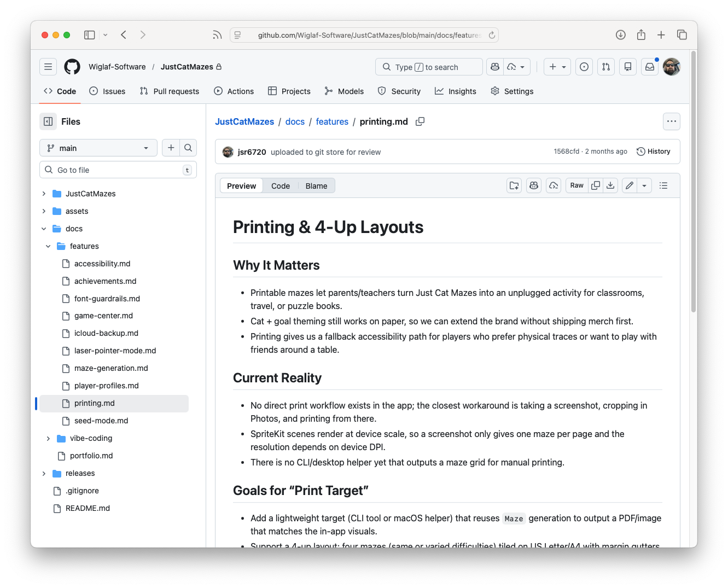Copy the file path next to printing.md
The image size is (728, 588).
420,121
